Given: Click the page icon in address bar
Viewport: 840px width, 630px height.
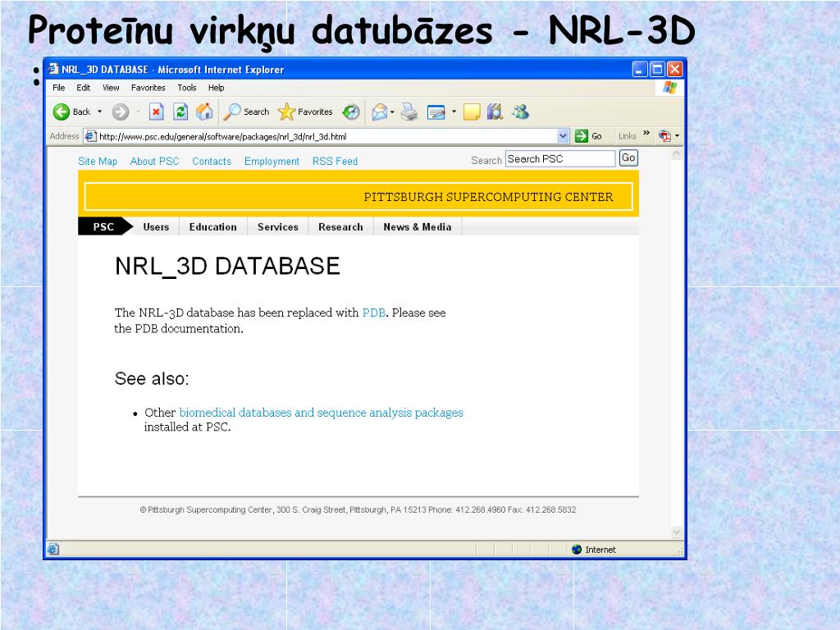Looking at the screenshot, I should [91, 136].
